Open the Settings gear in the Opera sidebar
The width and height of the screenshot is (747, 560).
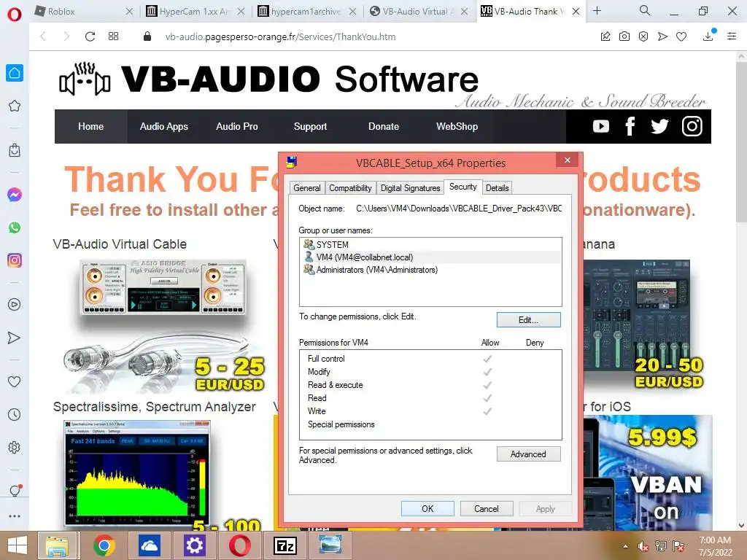click(x=15, y=448)
